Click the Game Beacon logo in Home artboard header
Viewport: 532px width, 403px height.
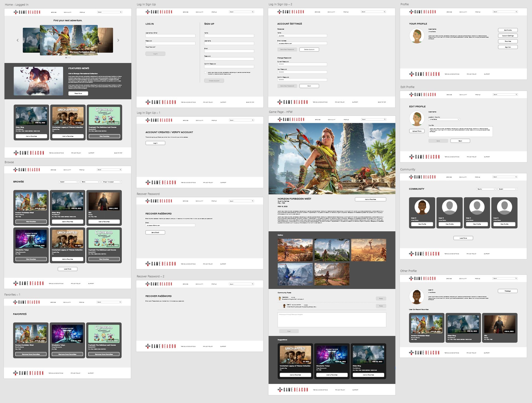click(27, 12)
